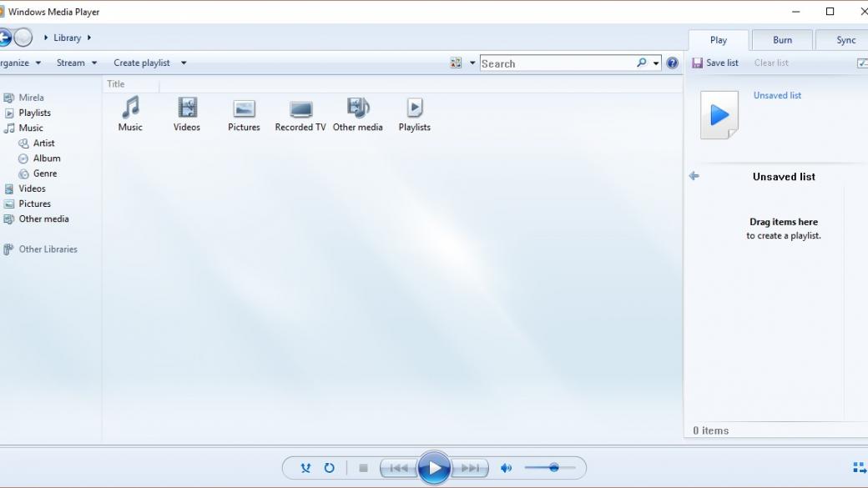The image size is (868, 488).
Task: Expand the arrow before Library breadcrumb
Action: [46, 38]
